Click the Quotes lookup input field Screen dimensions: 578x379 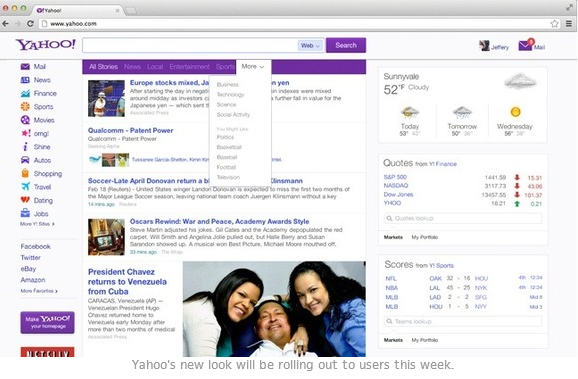tap(463, 218)
